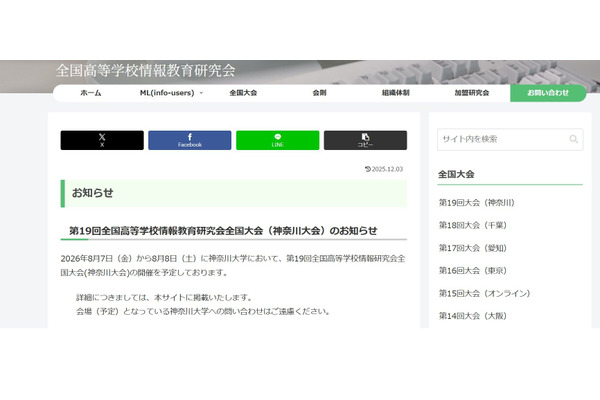
Task: Click the green お問い合わせ button
Action: 548,93
